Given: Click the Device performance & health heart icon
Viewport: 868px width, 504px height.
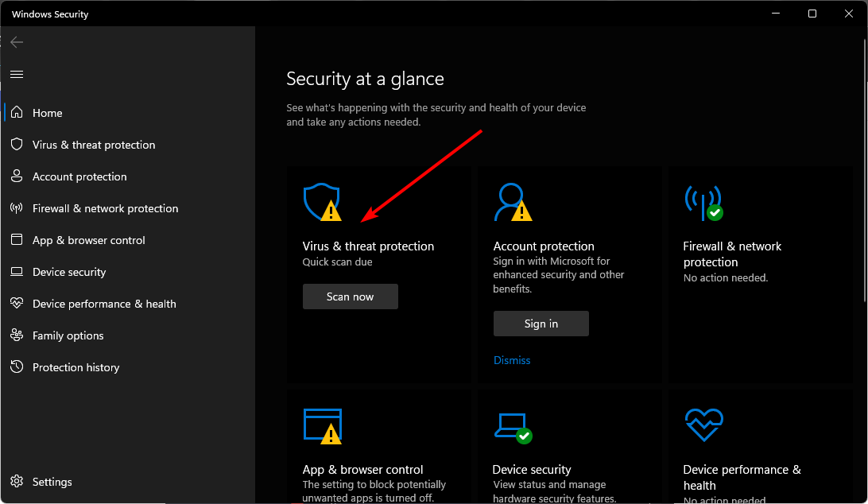Looking at the screenshot, I should (703, 425).
